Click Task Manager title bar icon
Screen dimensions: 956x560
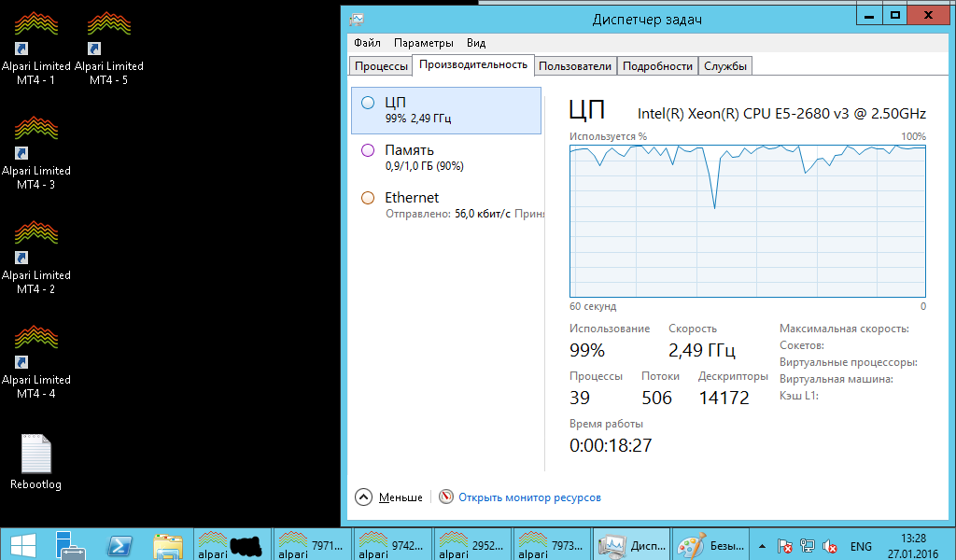click(x=357, y=20)
